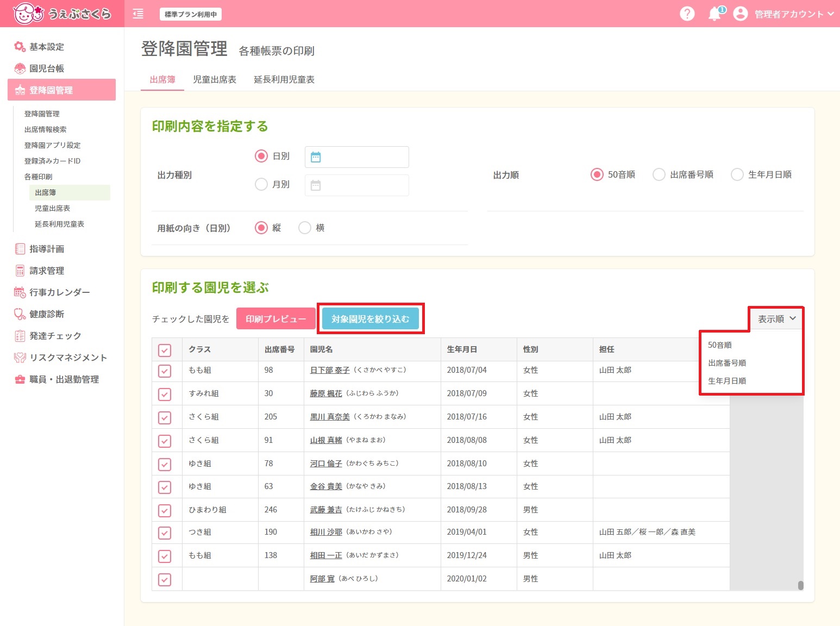Click the 請求管理 calculator icon
The width and height of the screenshot is (840, 626).
pos(20,271)
